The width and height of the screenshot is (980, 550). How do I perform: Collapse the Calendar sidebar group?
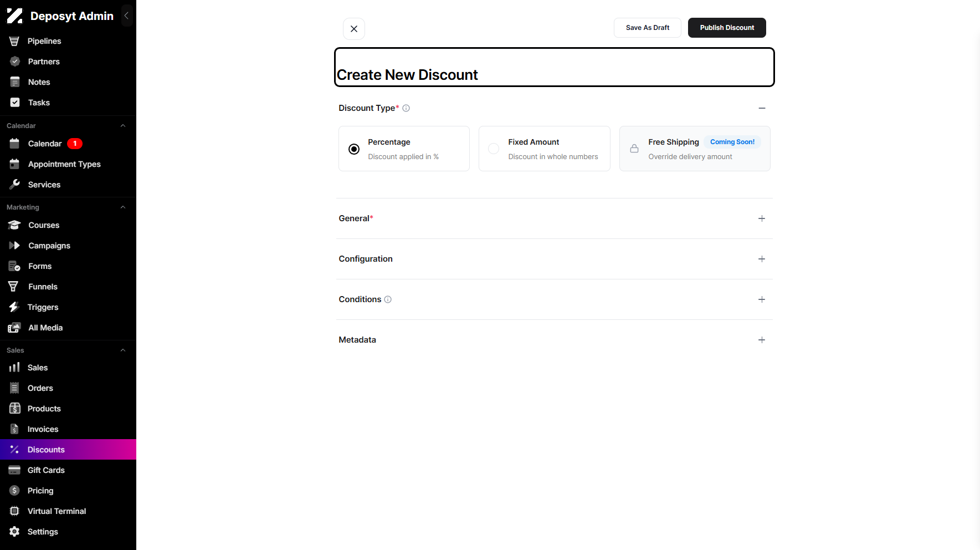tap(123, 126)
